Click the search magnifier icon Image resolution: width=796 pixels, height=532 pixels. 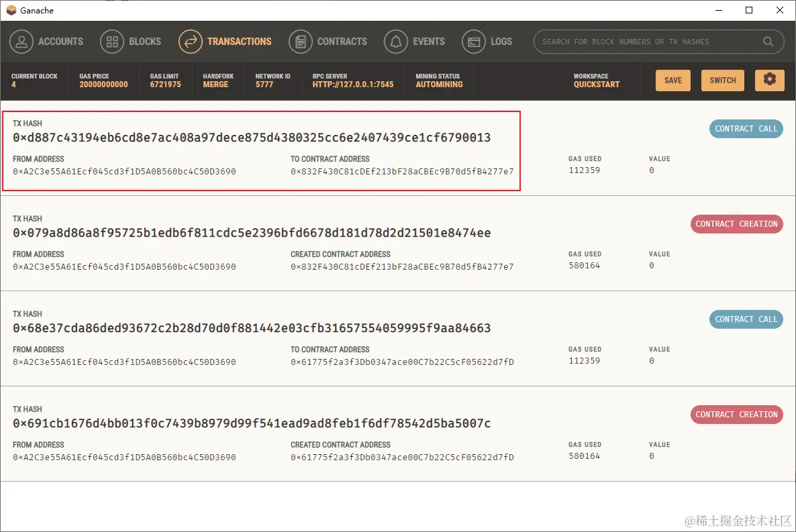click(768, 42)
